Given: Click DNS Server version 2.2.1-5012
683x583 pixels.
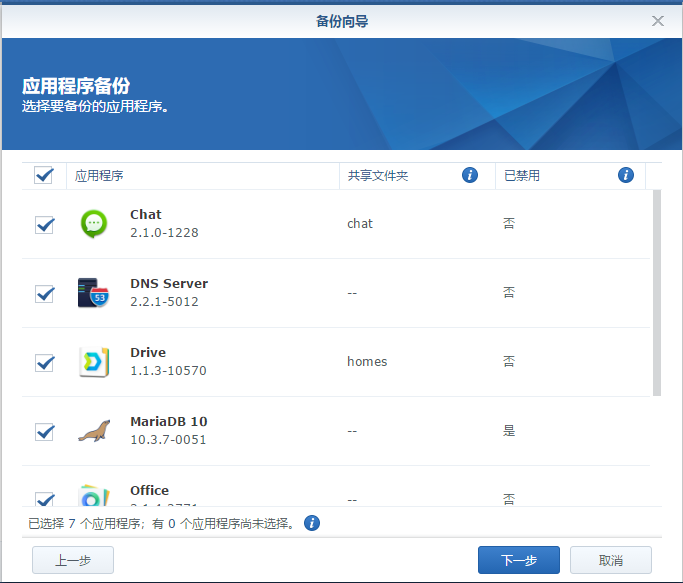Looking at the screenshot, I should click(x=164, y=302).
